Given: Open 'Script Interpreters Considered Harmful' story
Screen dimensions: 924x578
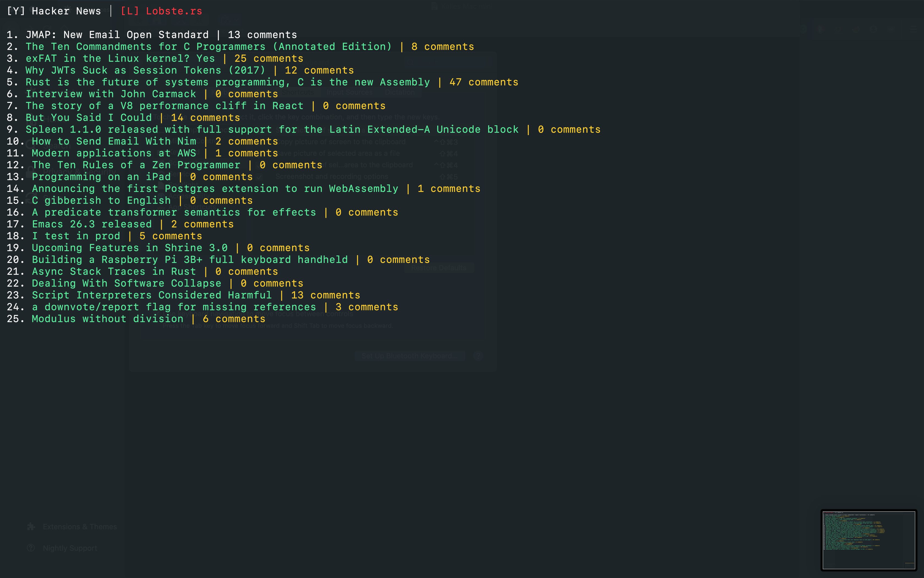Looking at the screenshot, I should [152, 296].
